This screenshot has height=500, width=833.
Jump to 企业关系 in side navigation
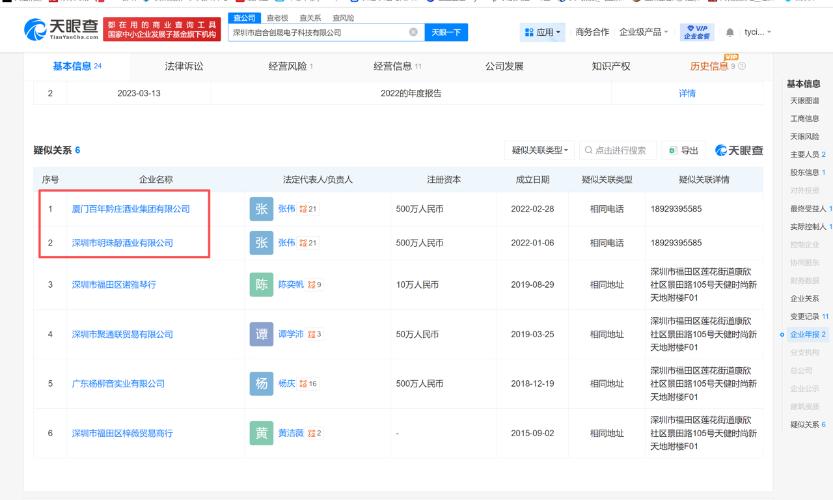(804, 299)
